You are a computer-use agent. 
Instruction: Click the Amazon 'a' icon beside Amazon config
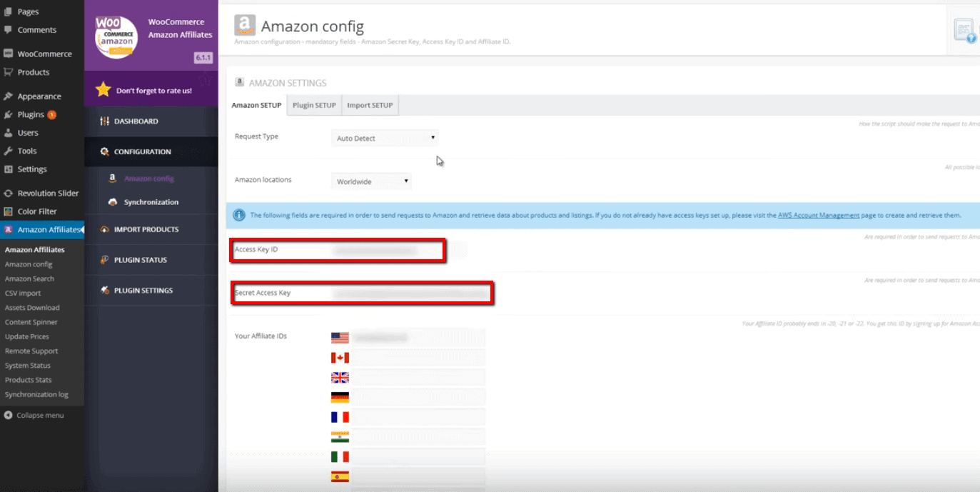(113, 179)
